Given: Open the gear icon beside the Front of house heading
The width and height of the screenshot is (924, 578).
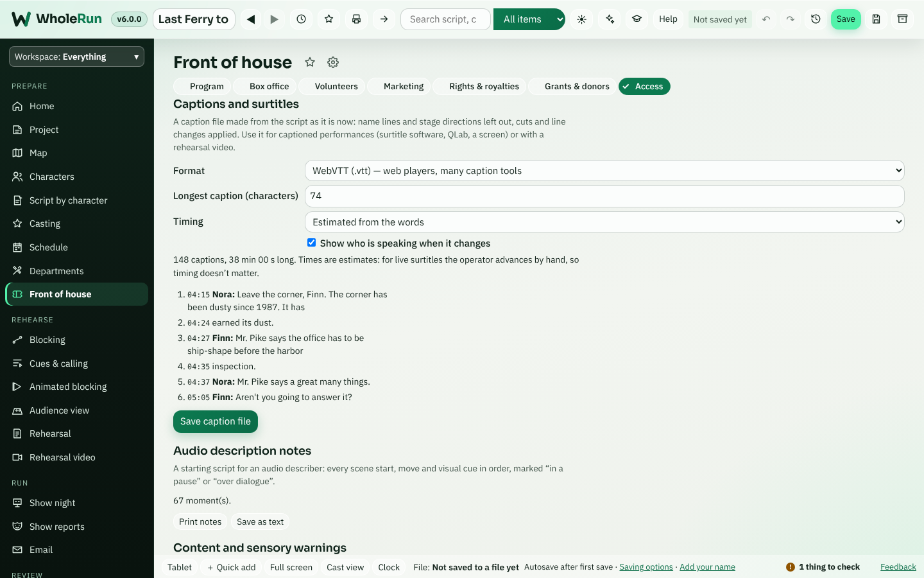Looking at the screenshot, I should (x=333, y=62).
